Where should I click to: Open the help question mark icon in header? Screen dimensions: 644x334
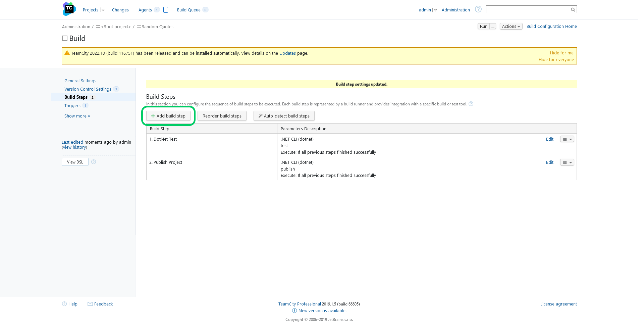pos(478,9)
